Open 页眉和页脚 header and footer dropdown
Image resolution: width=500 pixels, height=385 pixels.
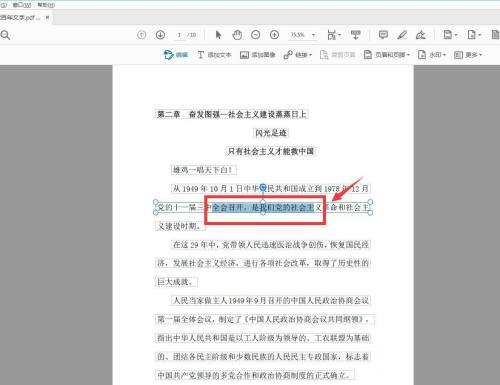(x=387, y=55)
